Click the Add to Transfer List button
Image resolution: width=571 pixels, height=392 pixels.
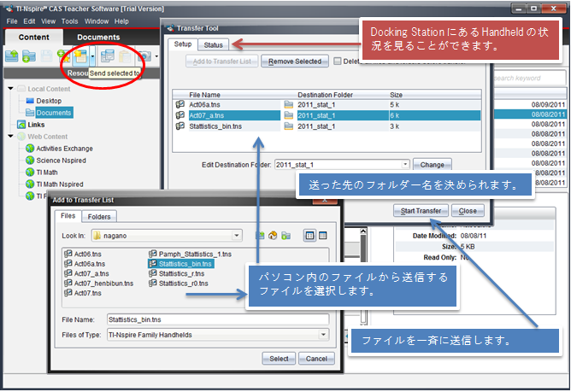click(221, 61)
